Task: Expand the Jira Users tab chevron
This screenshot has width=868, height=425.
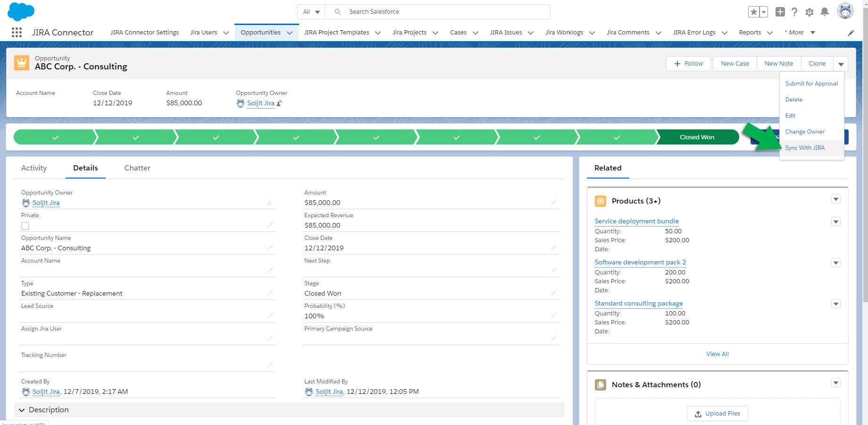Action: (226, 33)
